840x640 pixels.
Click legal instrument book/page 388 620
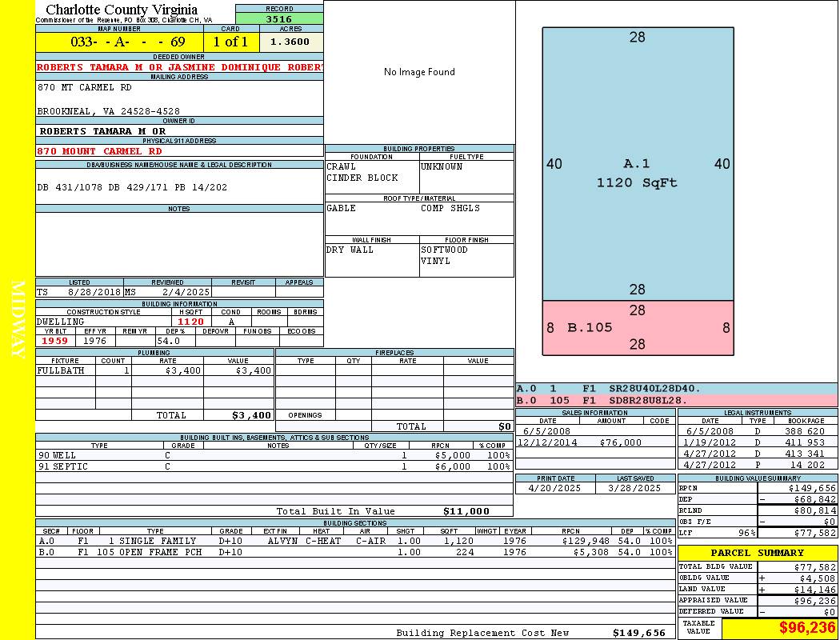[805, 431]
